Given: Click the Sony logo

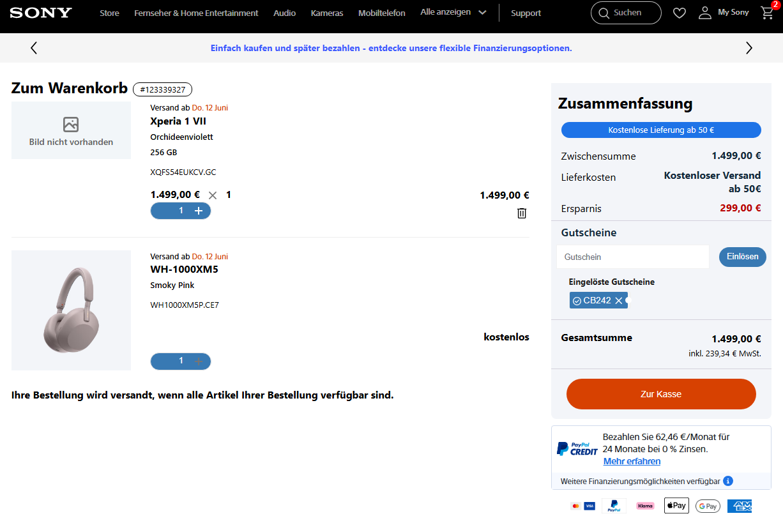Looking at the screenshot, I should [x=41, y=13].
